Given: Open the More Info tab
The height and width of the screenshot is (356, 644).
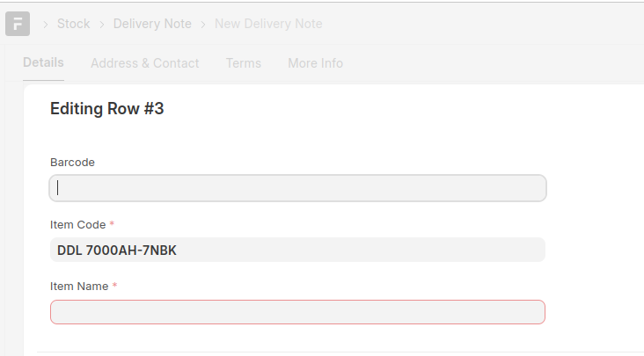Looking at the screenshot, I should click(316, 63).
